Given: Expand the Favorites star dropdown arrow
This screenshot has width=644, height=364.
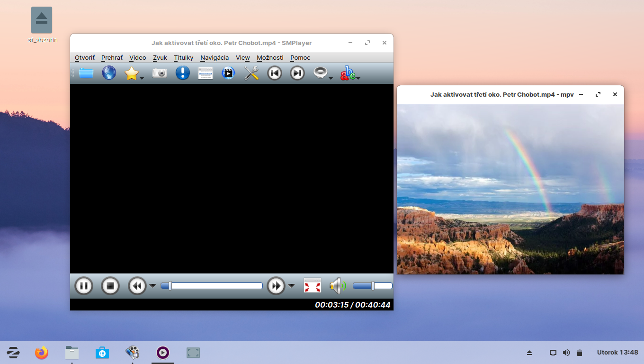Looking at the screenshot, I should tap(142, 78).
